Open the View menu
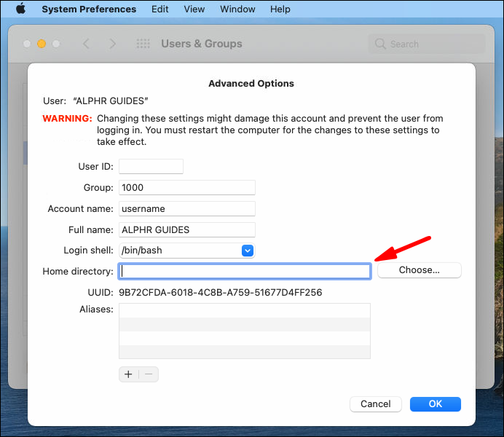The height and width of the screenshot is (437, 504). click(194, 9)
